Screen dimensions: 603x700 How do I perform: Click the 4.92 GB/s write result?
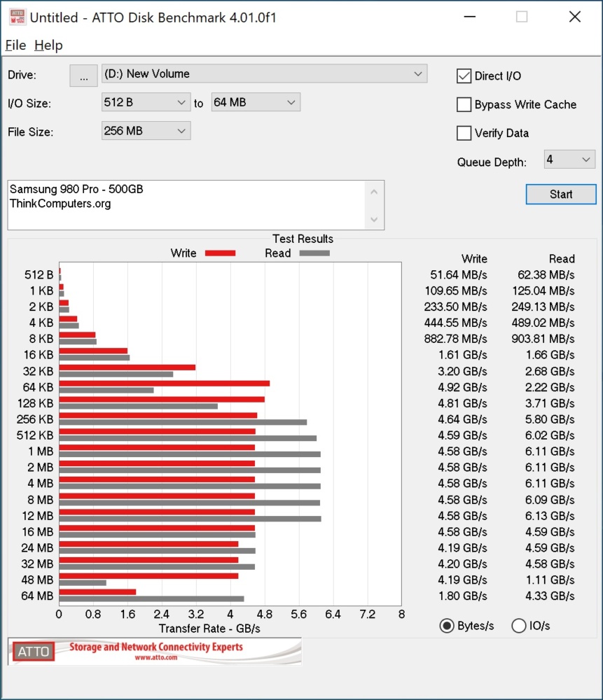tap(462, 387)
